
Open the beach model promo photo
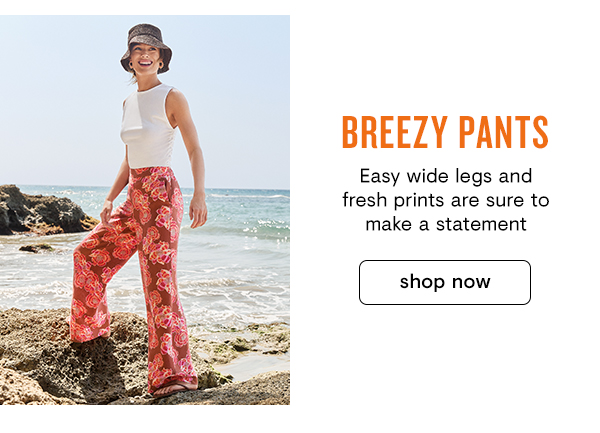point(145,210)
